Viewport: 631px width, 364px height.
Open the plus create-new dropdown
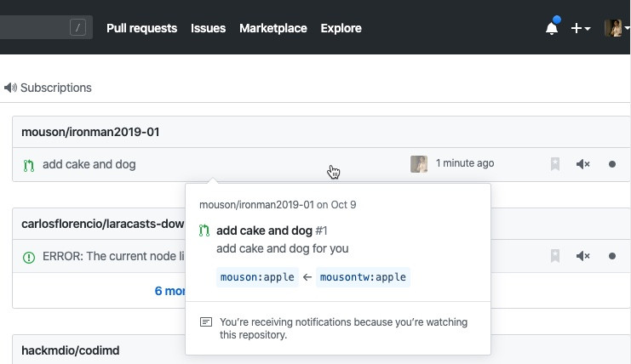tap(581, 28)
